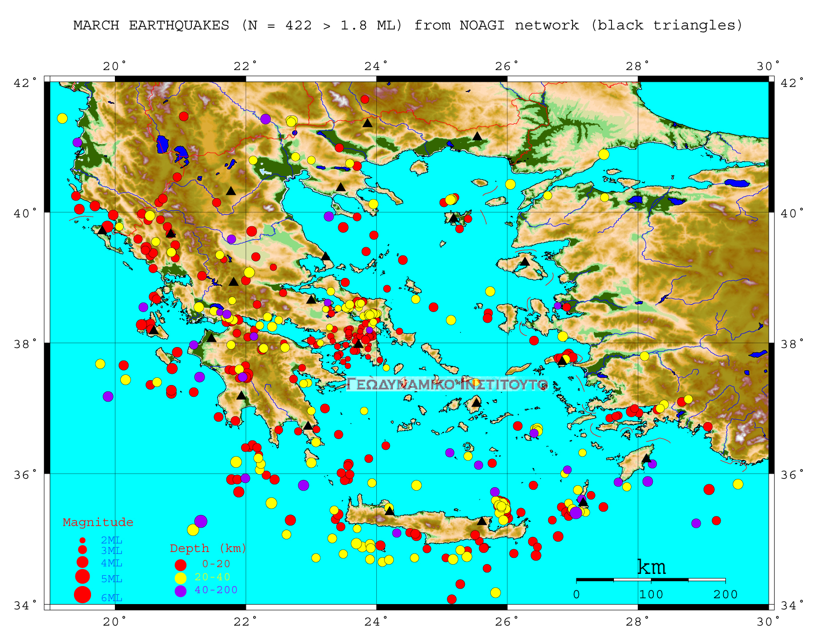Click the "20-40" depth range label
This screenshot has width=815, height=644.
click(212, 577)
